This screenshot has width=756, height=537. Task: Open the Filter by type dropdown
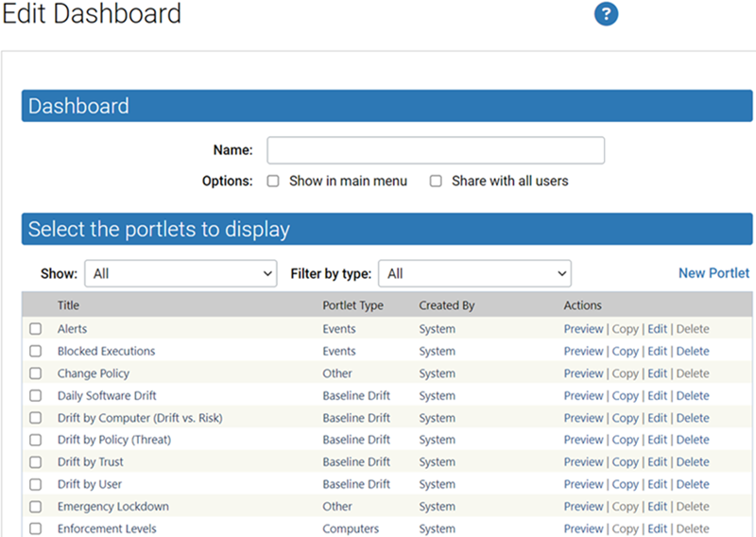point(475,273)
